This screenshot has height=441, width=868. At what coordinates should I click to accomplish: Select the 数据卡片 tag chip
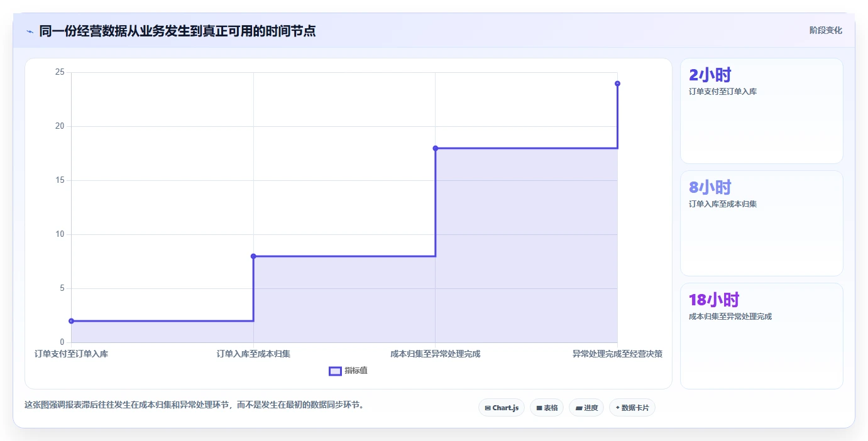click(632, 408)
